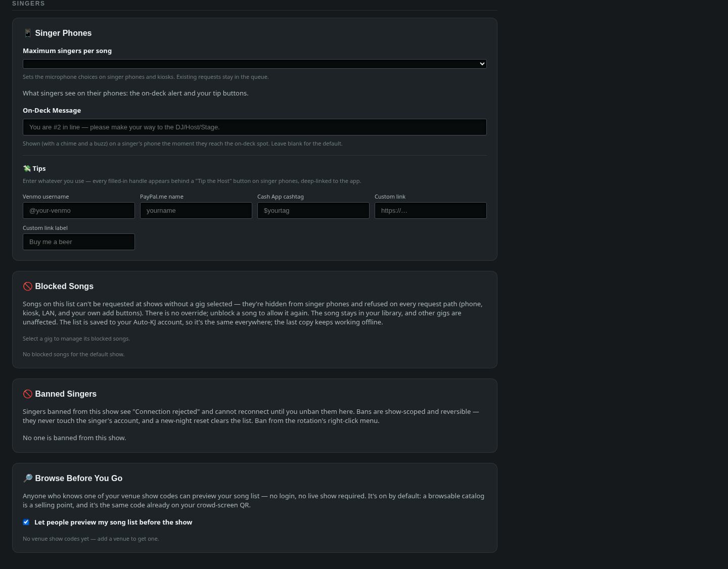The height and width of the screenshot is (569, 728).
Task: Click the magnifier icon beside Browse Before You Go
Action: tap(28, 479)
